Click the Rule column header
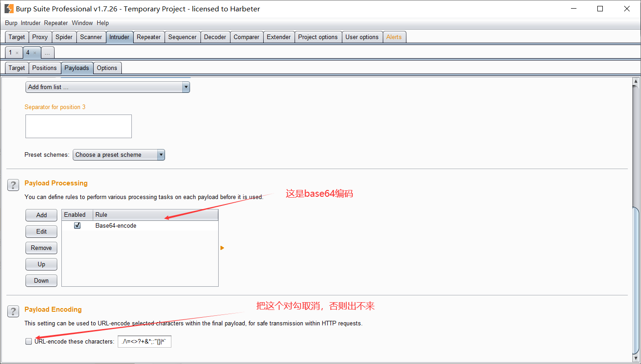The image size is (641, 364). point(155,214)
